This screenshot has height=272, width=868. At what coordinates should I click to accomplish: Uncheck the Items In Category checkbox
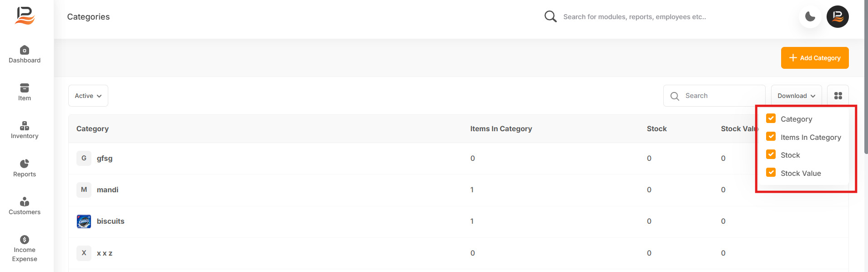pyautogui.click(x=771, y=137)
